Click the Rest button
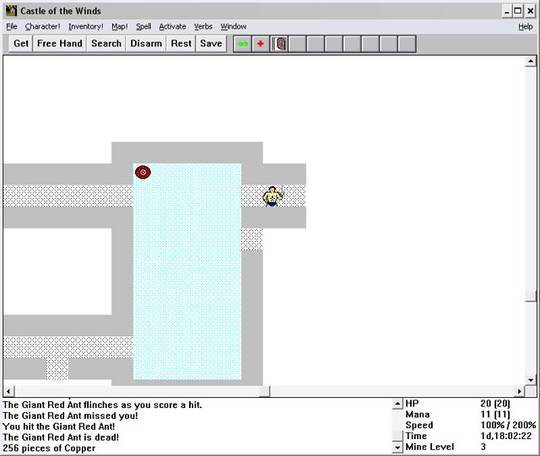Viewport: 540px width, 456px height. click(181, 44)
